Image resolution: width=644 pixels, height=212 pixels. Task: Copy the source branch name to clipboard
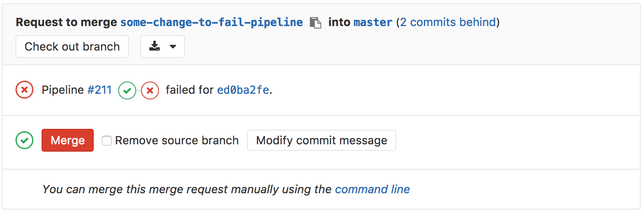point(315,22)
